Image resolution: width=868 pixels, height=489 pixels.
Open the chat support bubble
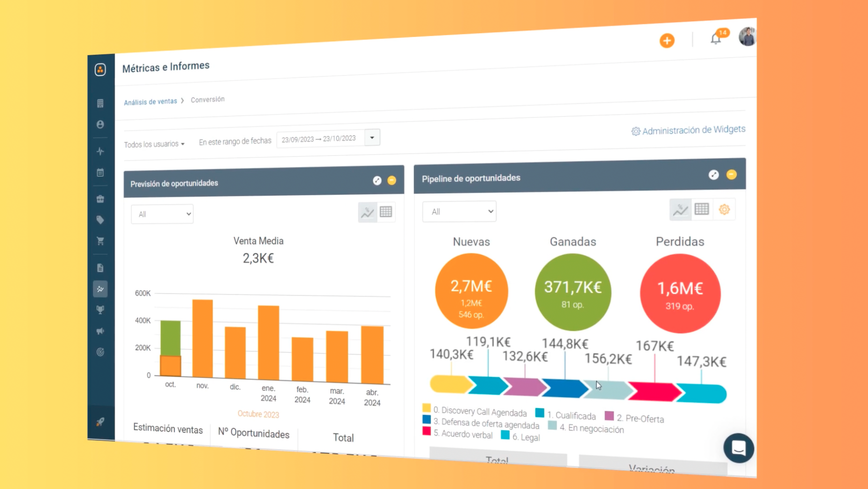click(x=738, y=448)
